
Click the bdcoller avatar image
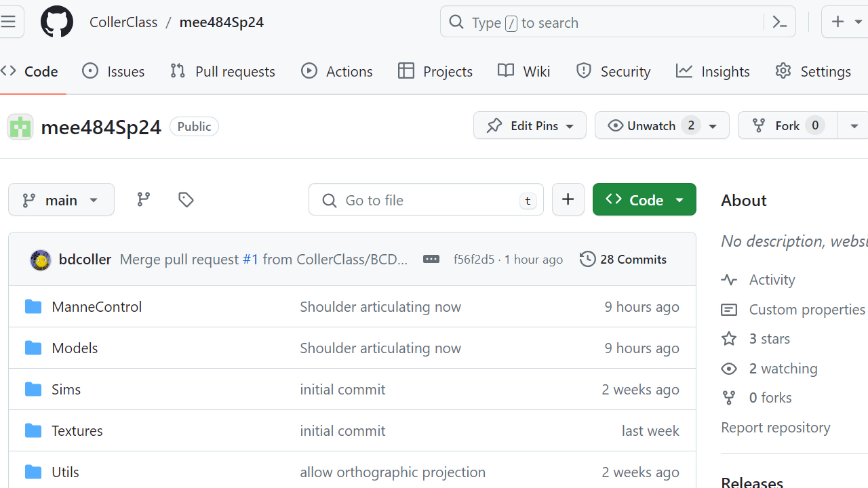pos(41,260)
